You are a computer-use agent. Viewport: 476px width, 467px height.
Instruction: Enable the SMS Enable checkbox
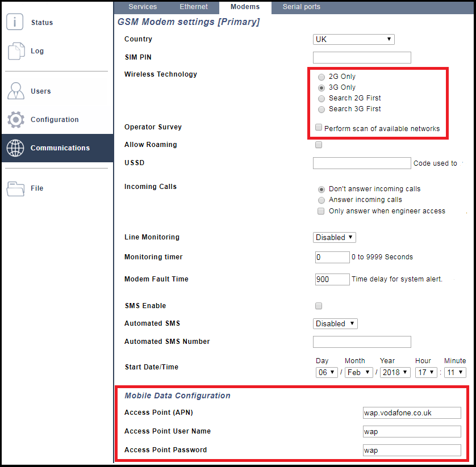tap(319, 306)
